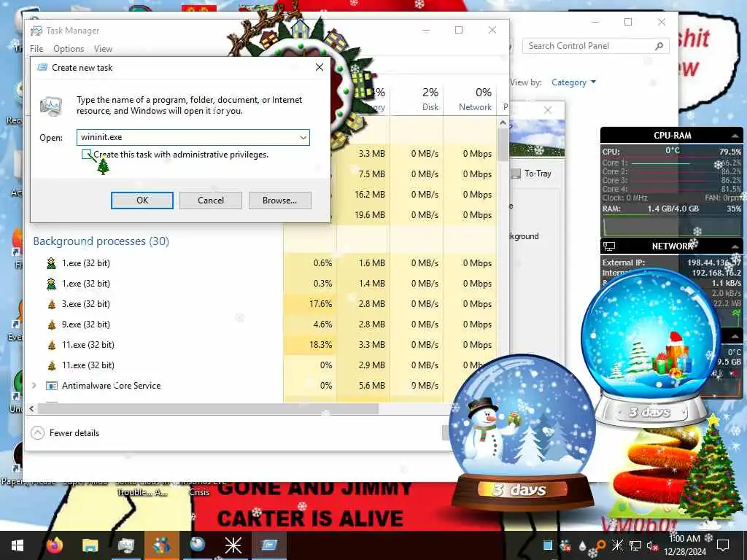This screenshot has width=747, height=560.
Task: Click the To-Tray button in the background window
Action: coord(531,174)
